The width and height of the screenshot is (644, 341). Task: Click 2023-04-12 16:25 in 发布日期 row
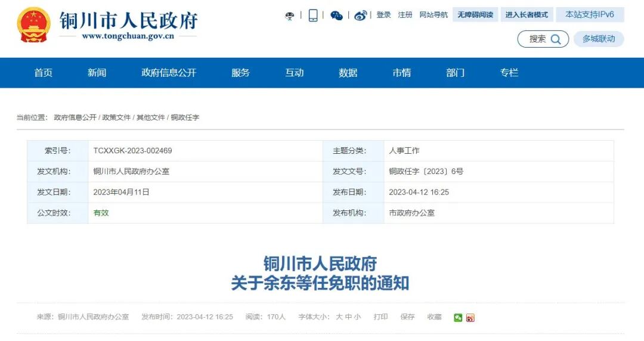(419, 193)
